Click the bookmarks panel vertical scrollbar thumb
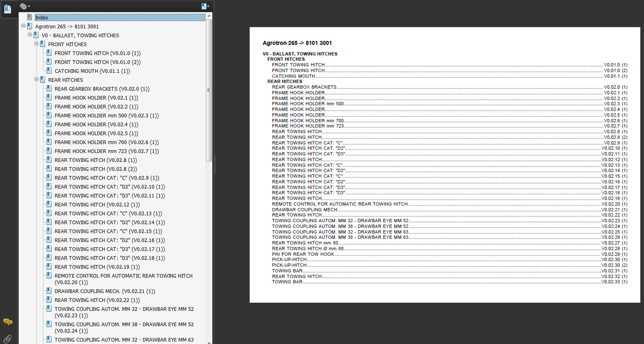644x344 pixels. [209, 90]
